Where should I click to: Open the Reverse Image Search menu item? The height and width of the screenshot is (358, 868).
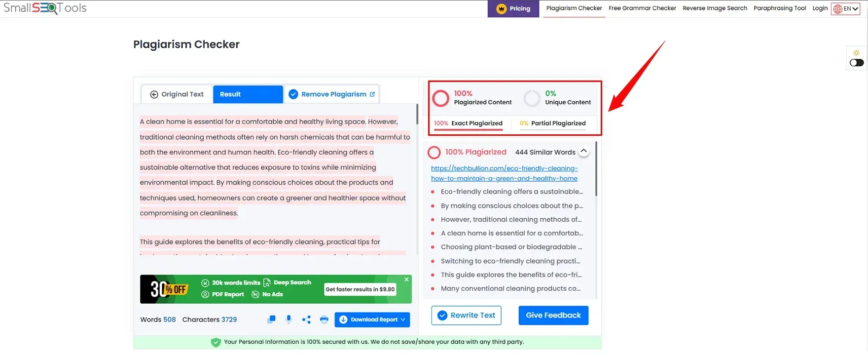715,8
